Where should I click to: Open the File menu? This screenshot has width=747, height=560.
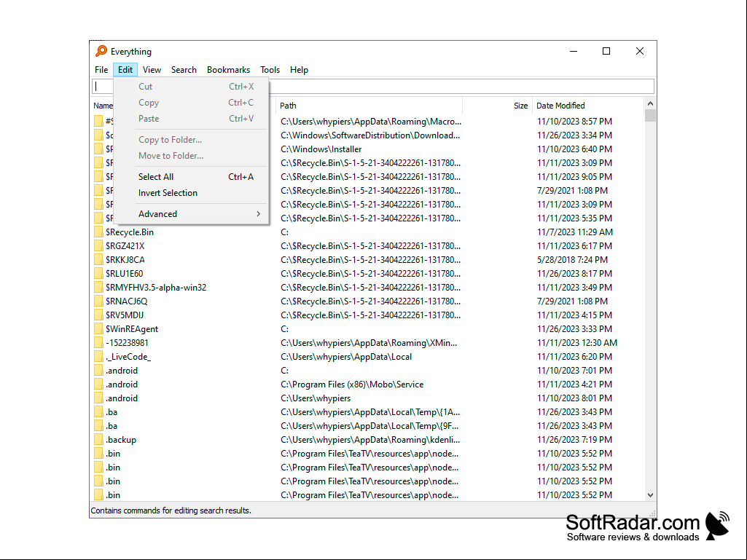click(101, 69)
